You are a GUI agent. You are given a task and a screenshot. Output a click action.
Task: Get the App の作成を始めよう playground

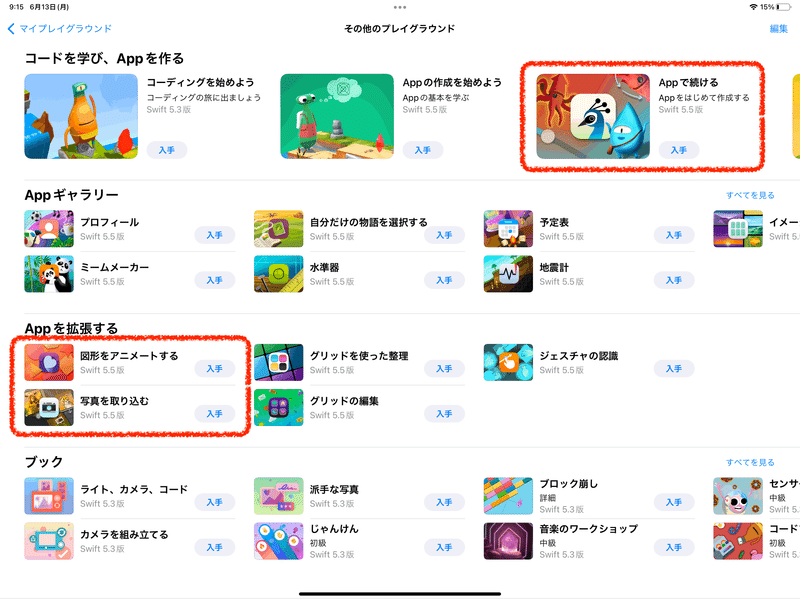point(422,150)
